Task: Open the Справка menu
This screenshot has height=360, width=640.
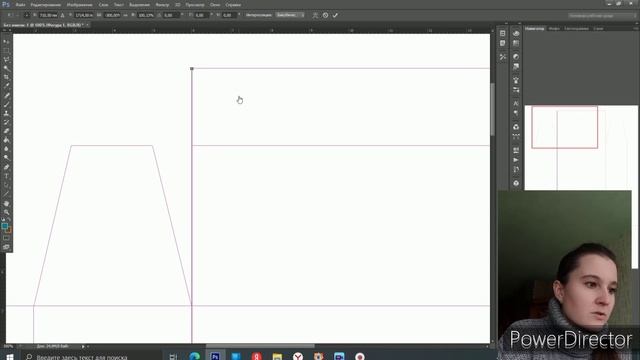Action: pos(233,5)
